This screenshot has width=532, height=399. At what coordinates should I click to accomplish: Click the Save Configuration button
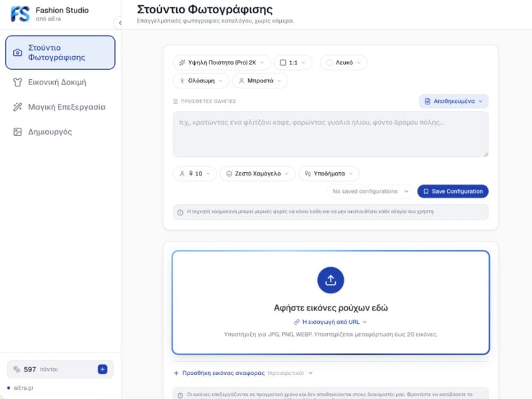click(x=453, y=192)
